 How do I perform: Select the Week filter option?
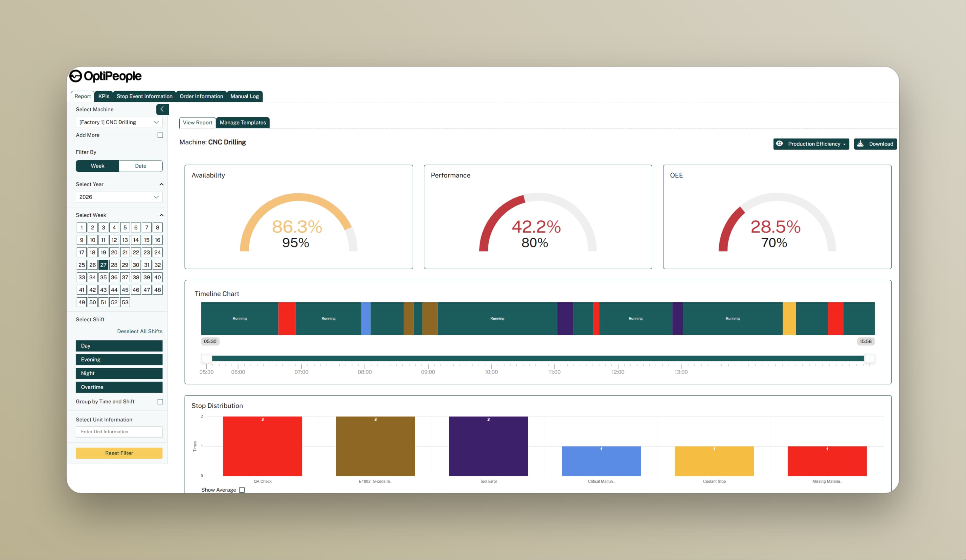pos(97,166)
